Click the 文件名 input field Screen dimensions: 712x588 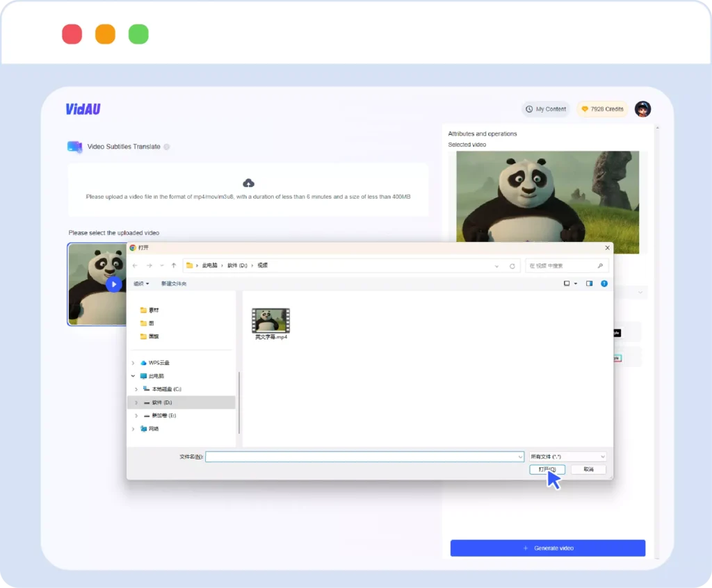pos(364,457)
